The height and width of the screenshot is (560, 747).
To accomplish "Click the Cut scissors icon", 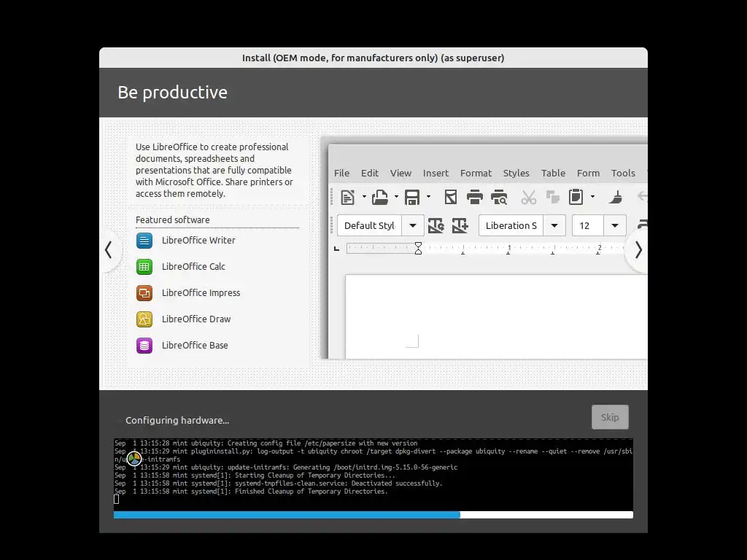I will (x=528, y=197).
